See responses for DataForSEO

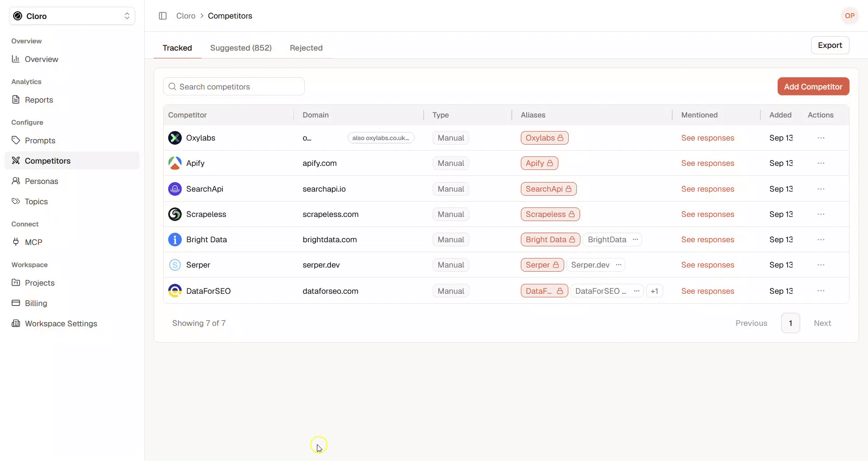point(708,291)
